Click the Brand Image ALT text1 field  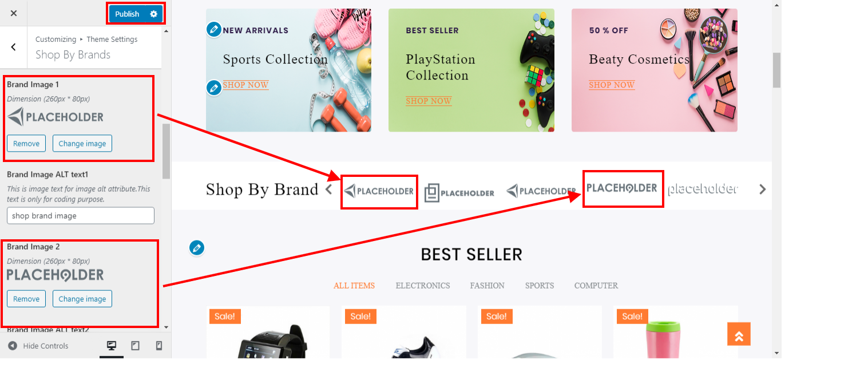point(81,216)
